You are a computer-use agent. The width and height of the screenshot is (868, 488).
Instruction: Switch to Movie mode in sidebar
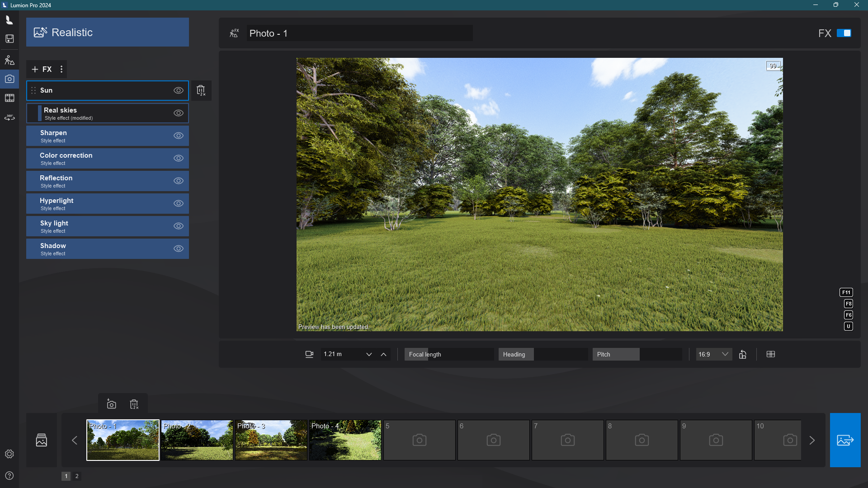[9, 98]
